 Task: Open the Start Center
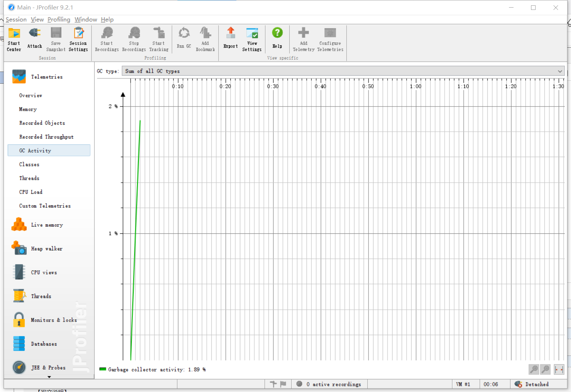tap(14, 39)
